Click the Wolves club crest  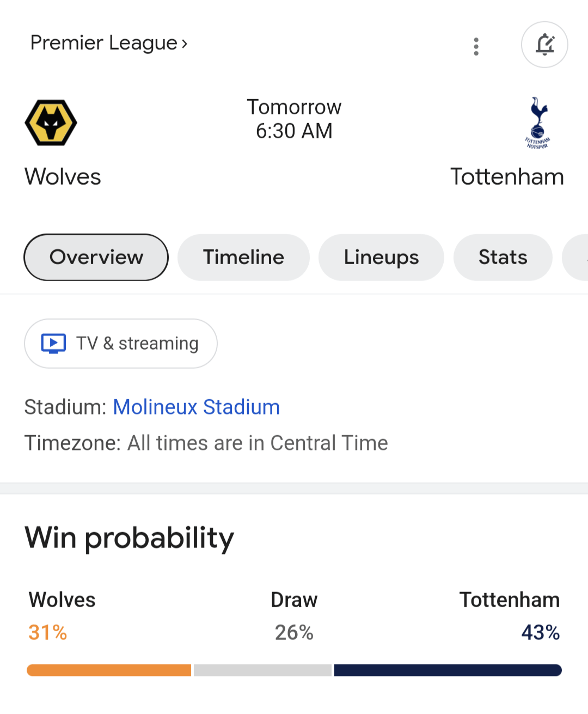click(x=51, y=123)
